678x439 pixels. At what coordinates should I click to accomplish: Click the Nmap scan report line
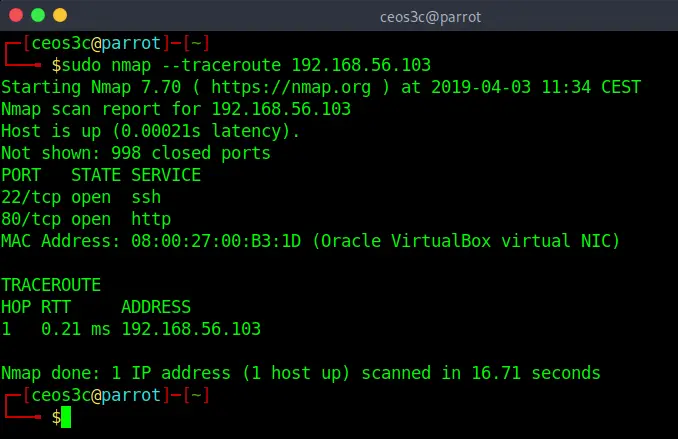(x=176, y=109)
